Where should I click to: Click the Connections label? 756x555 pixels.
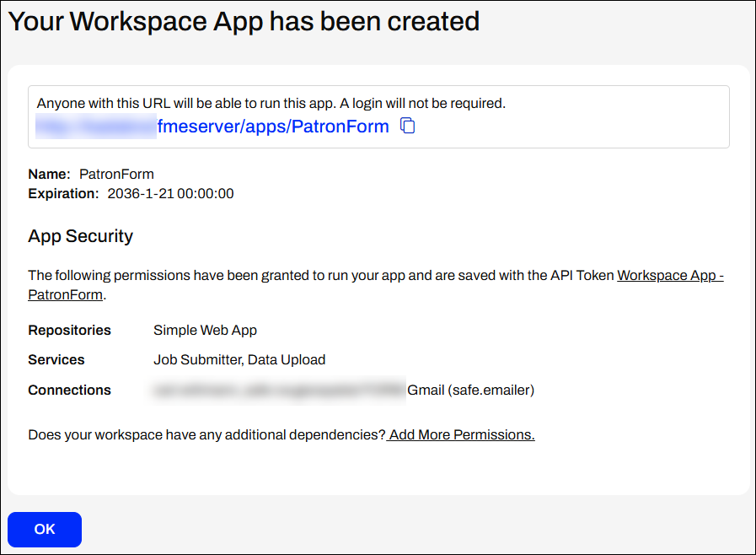[x=69, y=390]
